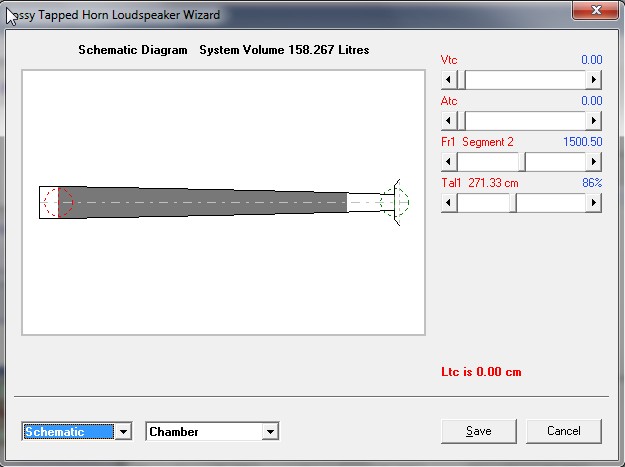Click the Cancel button

(x=564, y=431)
